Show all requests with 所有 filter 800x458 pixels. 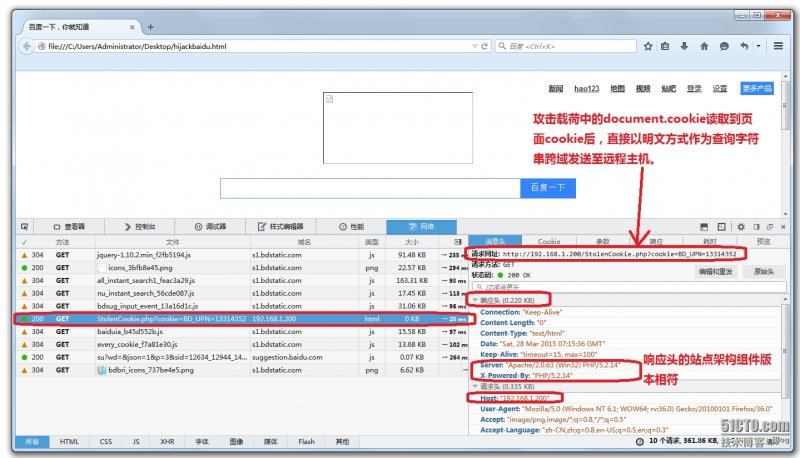[32, 442]
